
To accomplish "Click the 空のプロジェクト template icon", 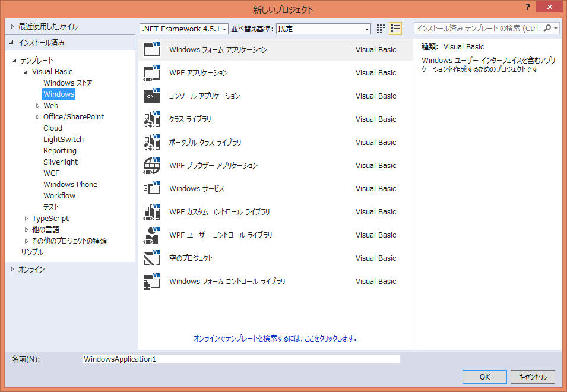I will coord(152,258).
